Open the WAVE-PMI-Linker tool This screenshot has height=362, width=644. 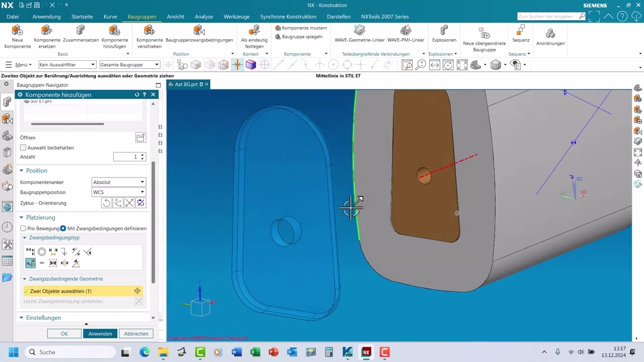point(406,34)
